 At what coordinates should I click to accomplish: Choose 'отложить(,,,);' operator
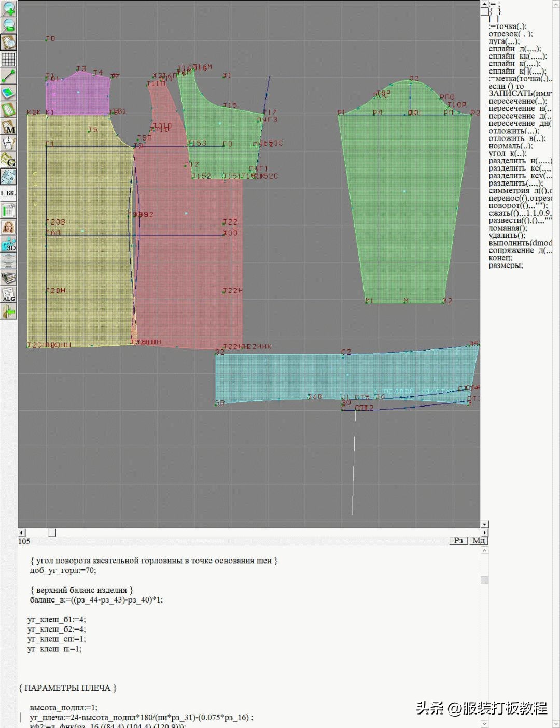514,131
